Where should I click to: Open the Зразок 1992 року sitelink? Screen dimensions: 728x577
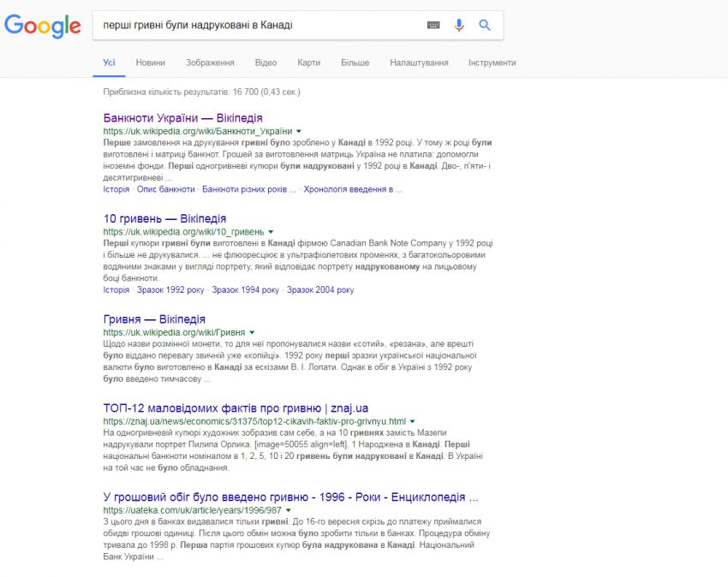(170, 289)
